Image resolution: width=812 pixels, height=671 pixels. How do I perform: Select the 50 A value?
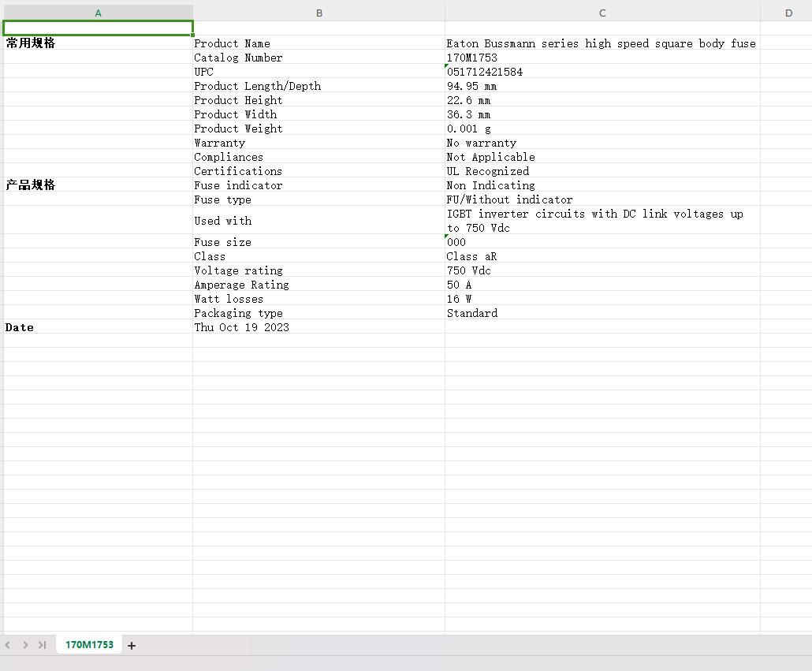602,284
